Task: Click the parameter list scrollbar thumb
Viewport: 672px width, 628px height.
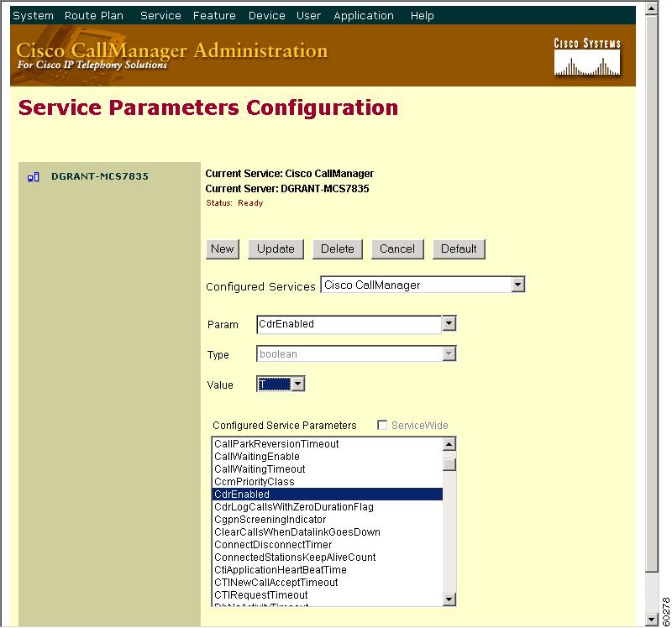Action: 449,465
